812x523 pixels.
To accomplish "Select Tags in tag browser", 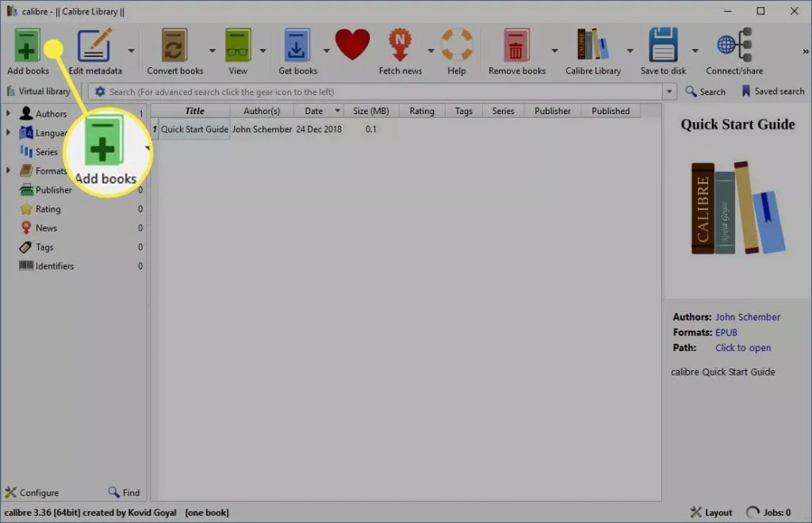I will [44, 247].
